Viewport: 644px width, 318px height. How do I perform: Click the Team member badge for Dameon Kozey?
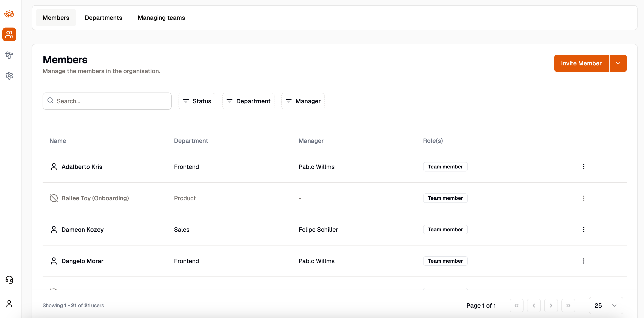coord(445,230)
